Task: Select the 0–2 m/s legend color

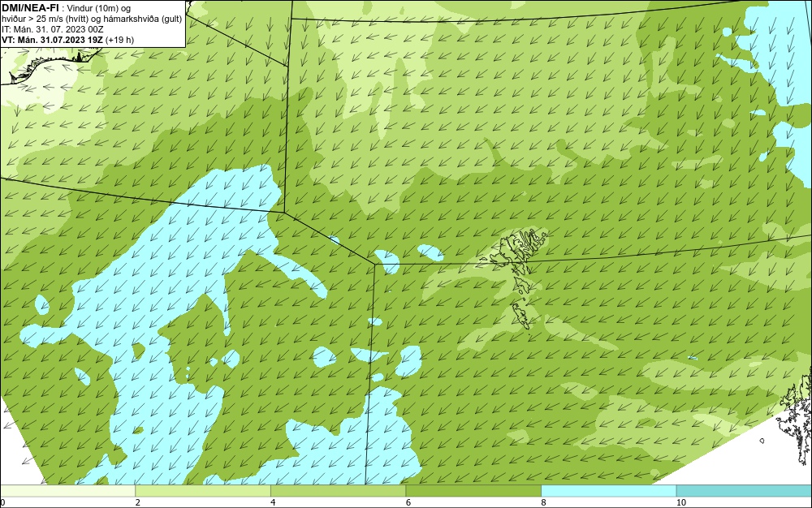Action: [x=68, y=491]
